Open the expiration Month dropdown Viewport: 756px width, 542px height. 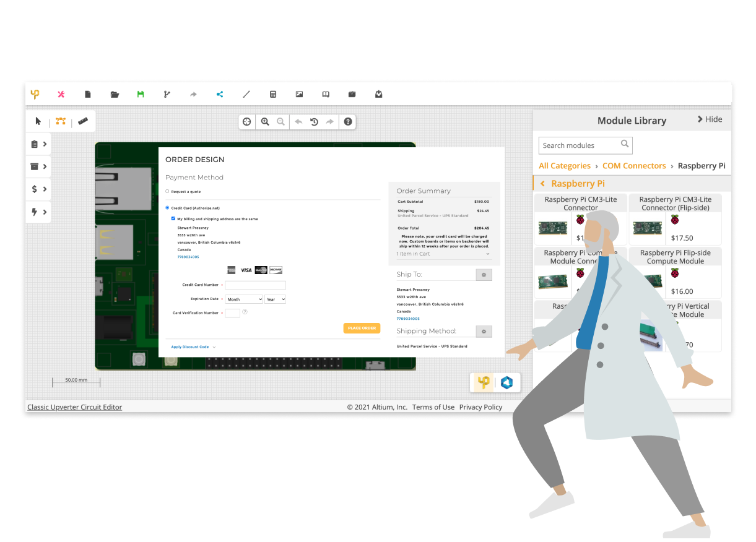244,299
